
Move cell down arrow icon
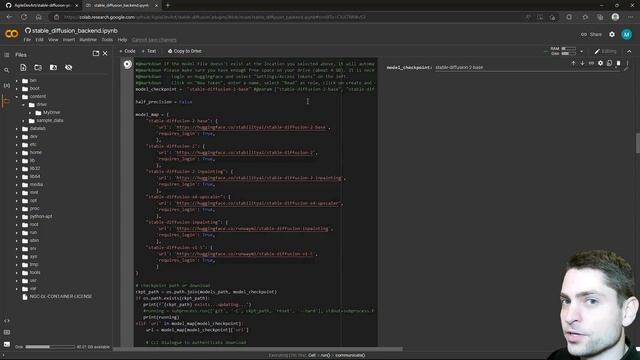(582, 63)
